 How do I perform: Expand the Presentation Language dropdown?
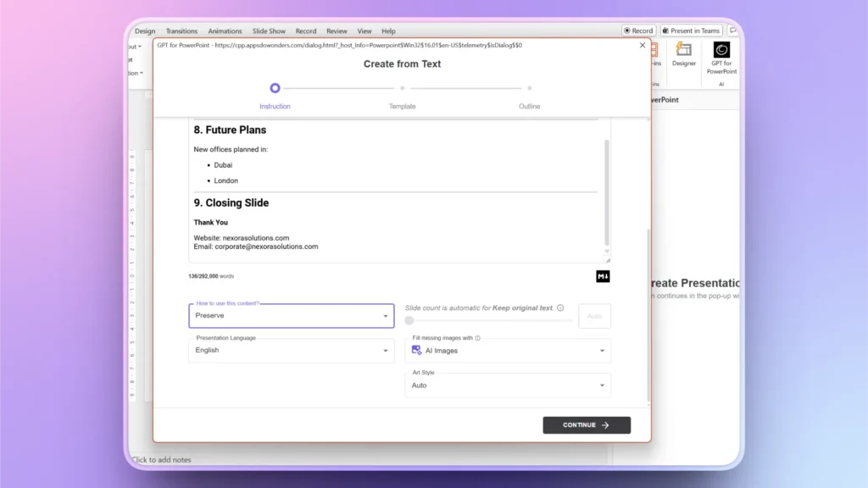pos(292,350)
